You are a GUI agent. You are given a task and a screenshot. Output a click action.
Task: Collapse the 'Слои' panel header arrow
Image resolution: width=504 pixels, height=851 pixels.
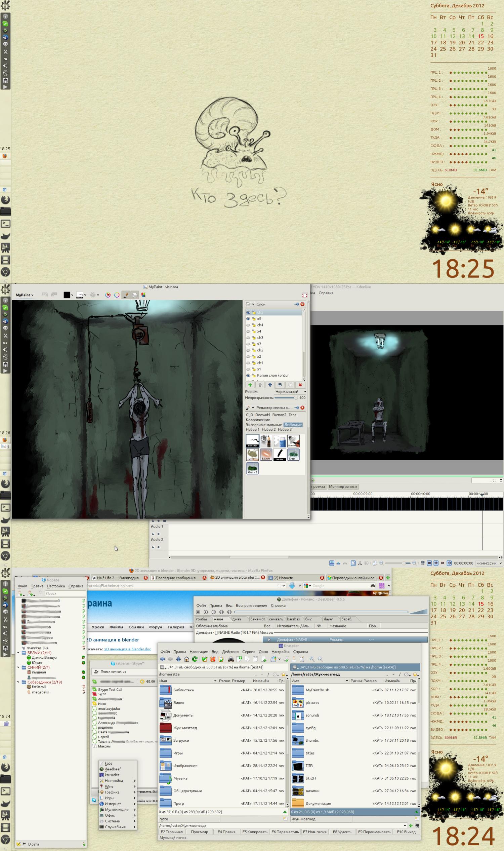point(253,304)
